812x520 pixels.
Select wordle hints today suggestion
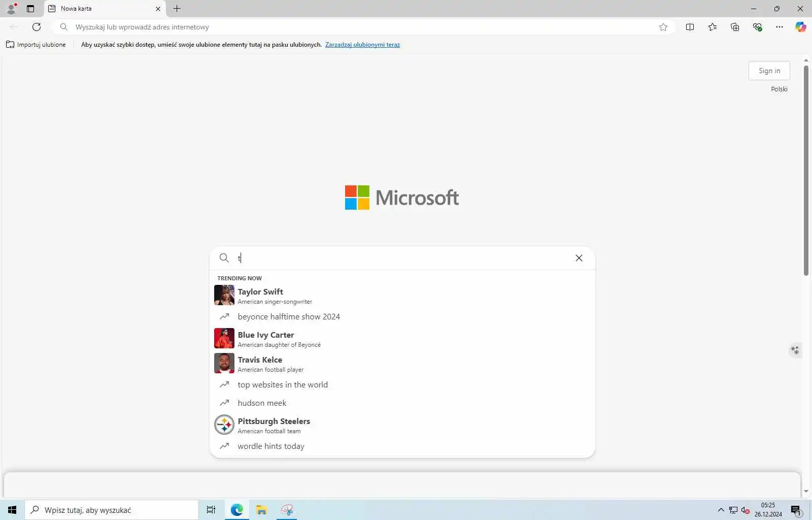click(402, 446)
